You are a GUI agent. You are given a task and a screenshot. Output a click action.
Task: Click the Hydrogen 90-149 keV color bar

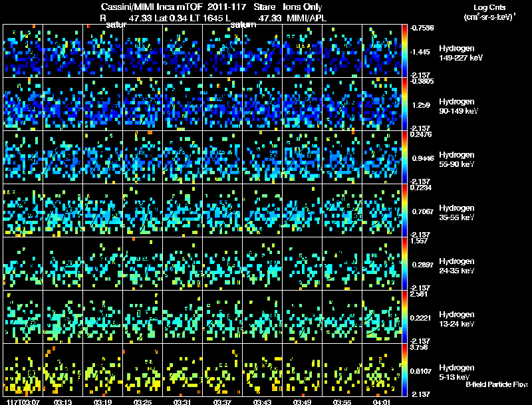pyautogui.click(x=404, y=104)
